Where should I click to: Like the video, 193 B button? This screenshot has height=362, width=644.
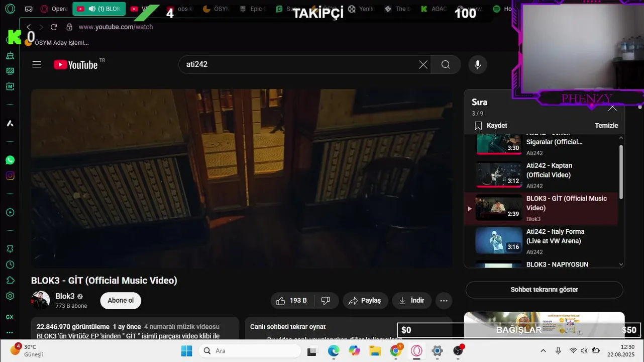point(292,300)
